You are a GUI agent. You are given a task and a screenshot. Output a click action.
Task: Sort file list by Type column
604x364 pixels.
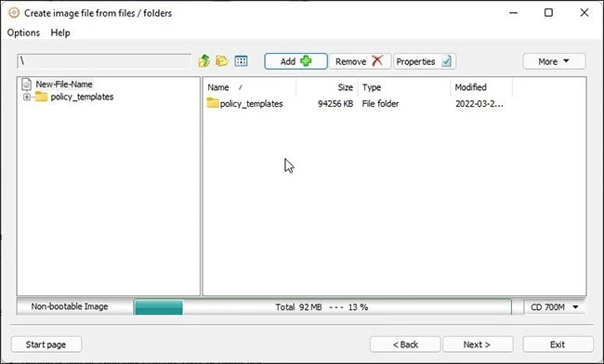pyautogui.click(x=404, y=87)
